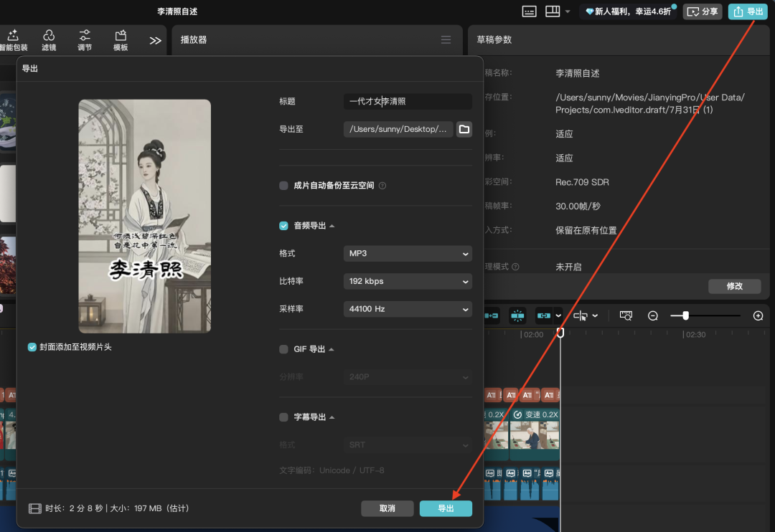Click the folder icon beside 导出至 path
The height and width of the screenshot is (532, 775).
tap(464, 130)
